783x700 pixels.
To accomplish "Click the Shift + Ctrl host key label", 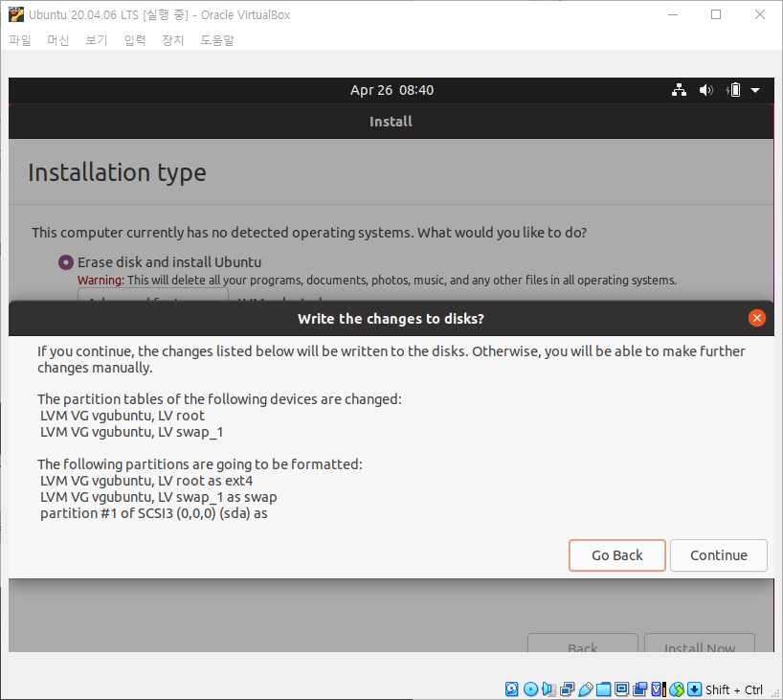I will point(733,690).
